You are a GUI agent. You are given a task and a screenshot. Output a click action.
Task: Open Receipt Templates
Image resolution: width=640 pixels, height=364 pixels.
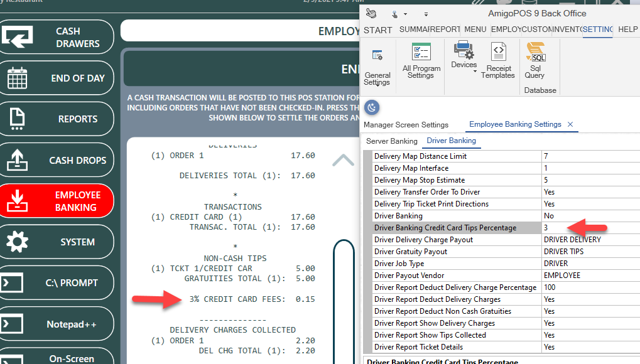[498, 61]
